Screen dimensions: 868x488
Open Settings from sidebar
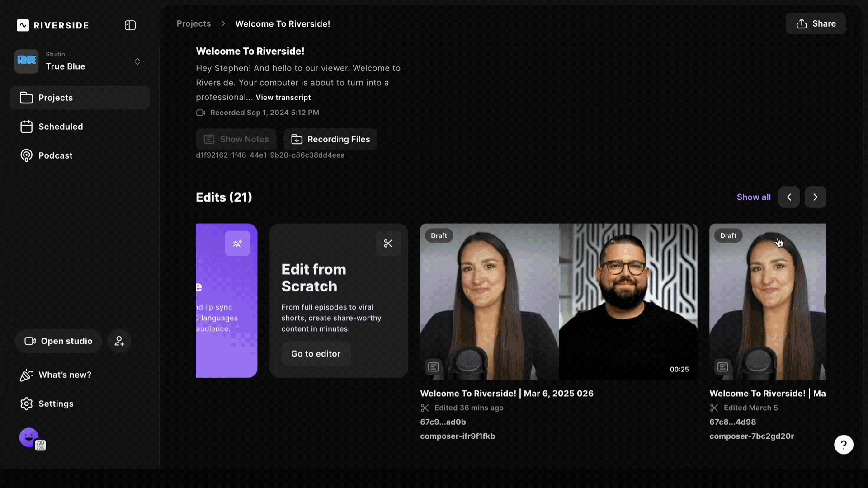(x=56, y=404)
